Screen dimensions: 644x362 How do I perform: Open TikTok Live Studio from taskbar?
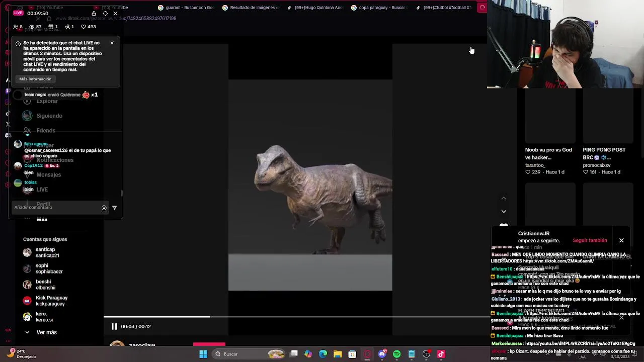click(441, 354)
